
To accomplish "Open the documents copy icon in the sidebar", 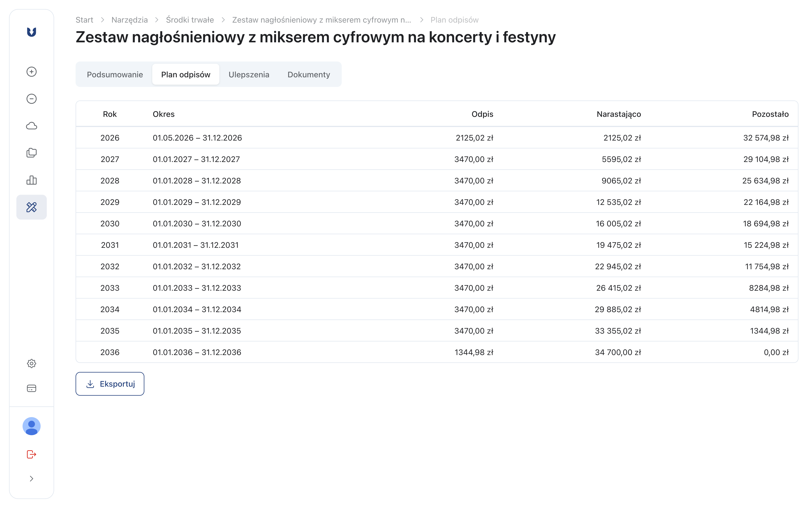I will pos(32,153).
